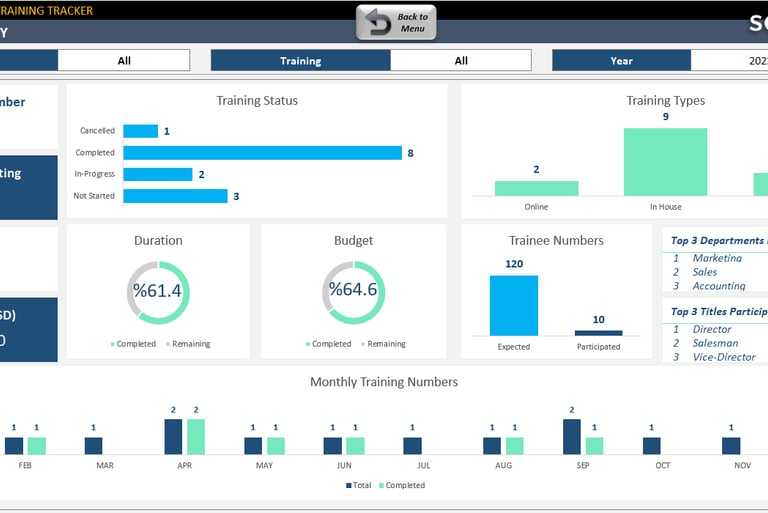This screenshot has width=768, height=513.
Task: Click the Remaining legend under Duration
Action: (x=188, y=344)
